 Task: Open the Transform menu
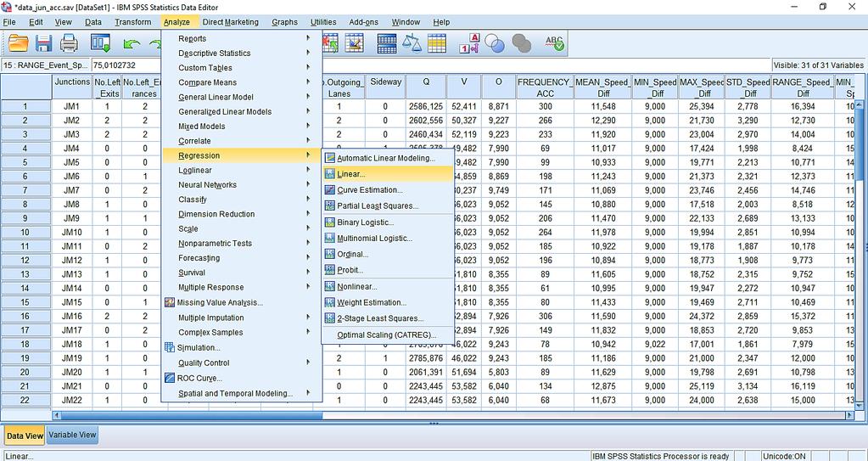pyautogui.click(x=133, y=22)
